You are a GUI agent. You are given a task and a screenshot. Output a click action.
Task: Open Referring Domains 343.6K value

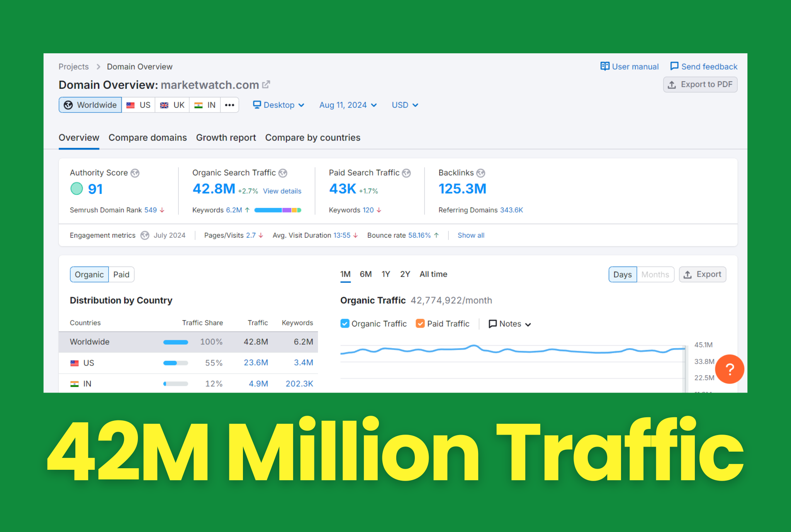pos(511,210)
